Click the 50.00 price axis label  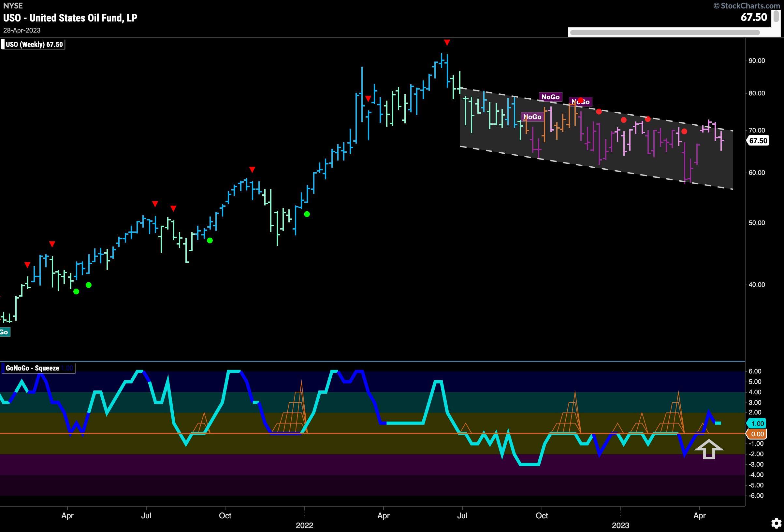pyautogui.click(x=757, y=223)
